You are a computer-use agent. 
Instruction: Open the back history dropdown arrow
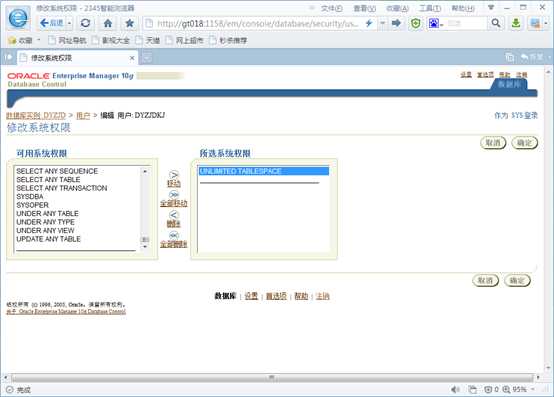[x=69, y=24]
